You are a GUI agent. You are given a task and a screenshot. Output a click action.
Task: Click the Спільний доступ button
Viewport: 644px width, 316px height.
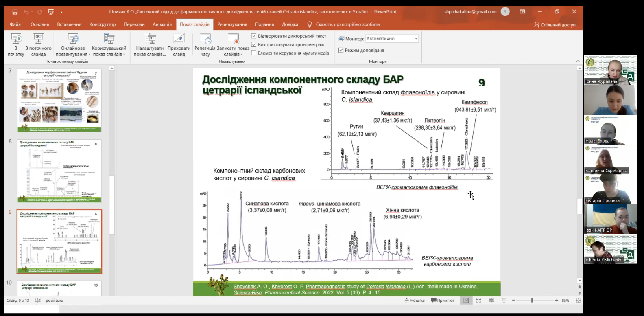click(x=555, y=25)
